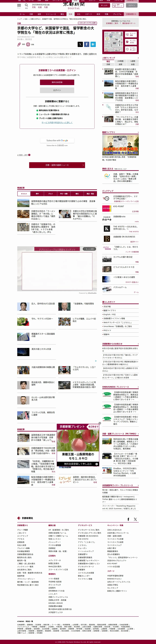Viewport: 156px width, 644px height.
Task: Click Subscribe with Google button
Action: tap(57, 141)
